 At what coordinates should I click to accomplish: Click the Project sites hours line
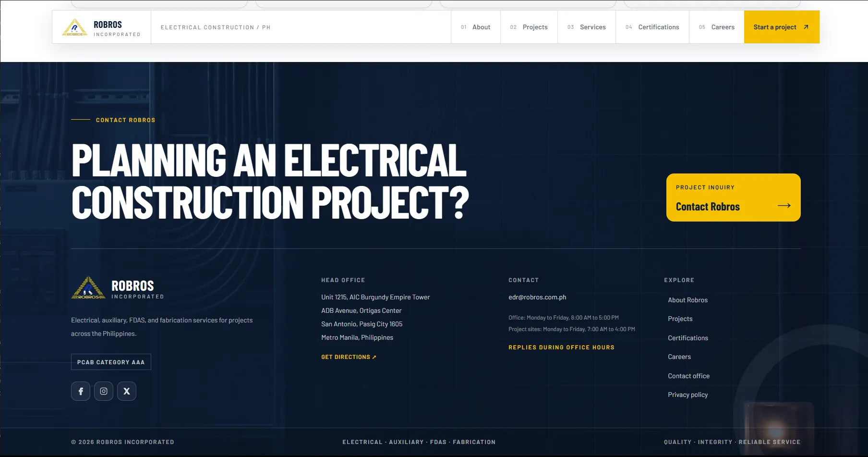tap(572, 329)
